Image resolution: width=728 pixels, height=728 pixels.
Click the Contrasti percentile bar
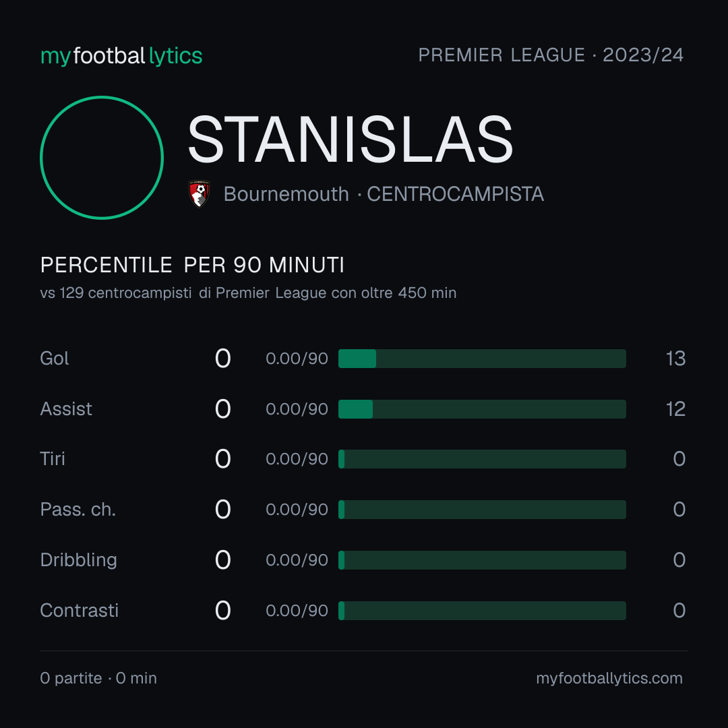(x=482, y=611)
